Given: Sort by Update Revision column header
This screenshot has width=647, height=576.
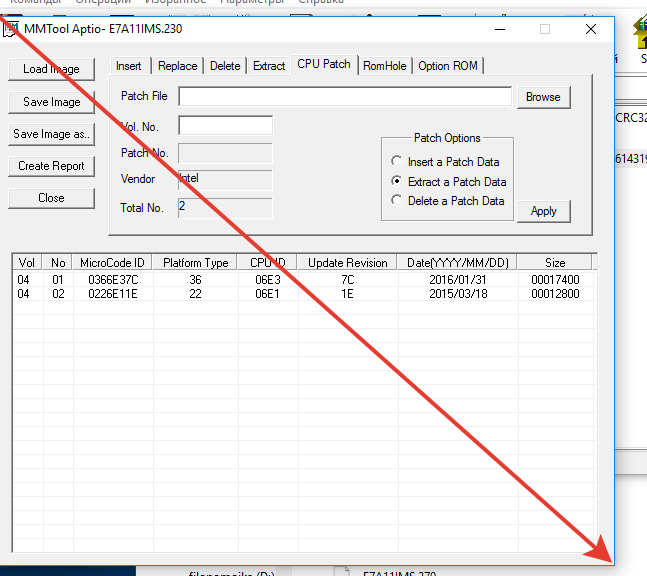Looking at the screenshot, I should (347, 262).
